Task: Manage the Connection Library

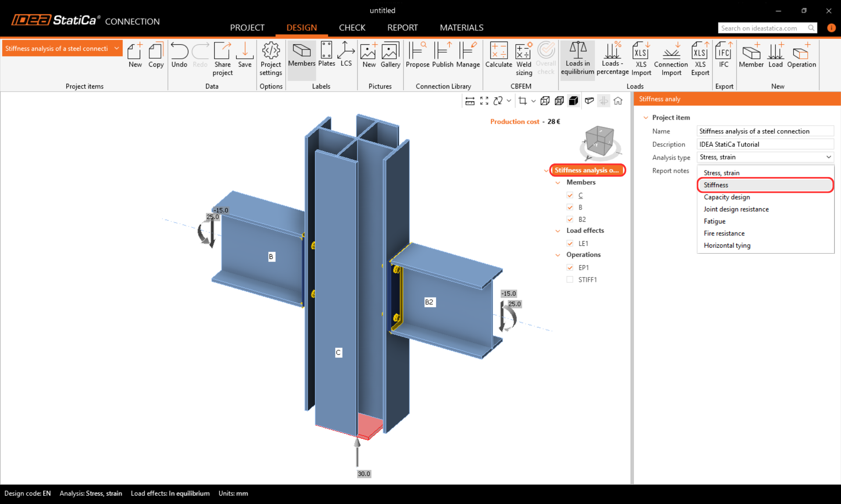Action: click(x=468, y=55)
